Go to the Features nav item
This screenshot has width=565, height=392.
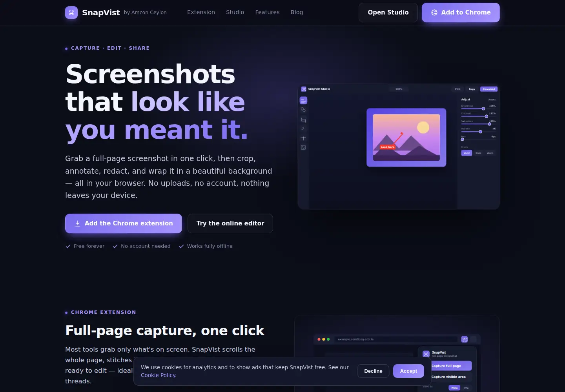click(267, 12)
